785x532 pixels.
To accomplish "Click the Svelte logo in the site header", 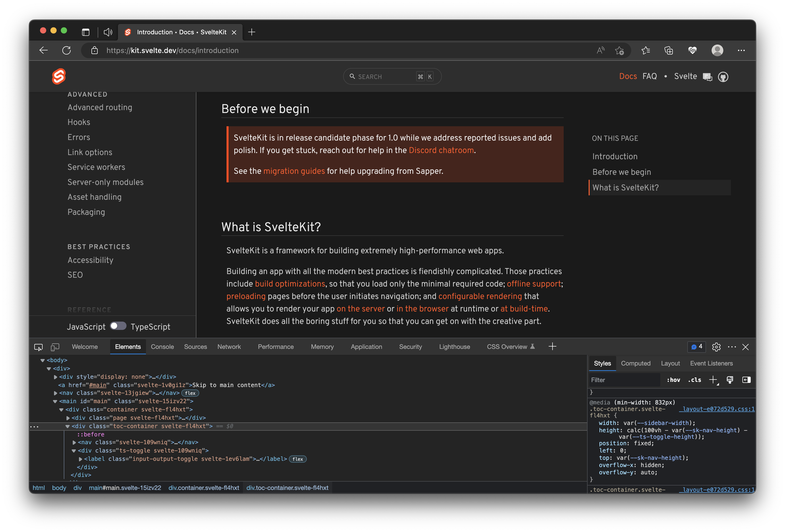I will pyautogui.click(x=59, y=76).
